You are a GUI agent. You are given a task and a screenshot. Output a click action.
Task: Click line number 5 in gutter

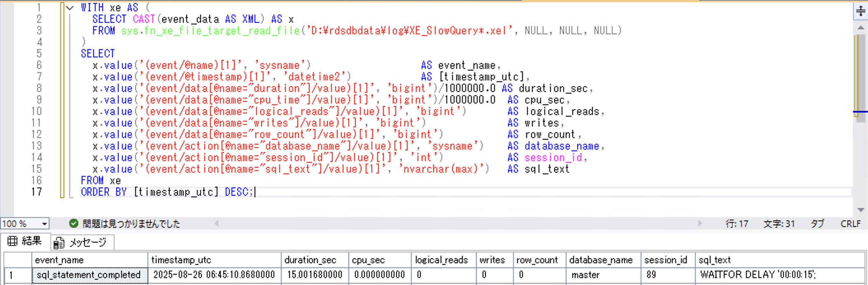click(x=39, y=54)
